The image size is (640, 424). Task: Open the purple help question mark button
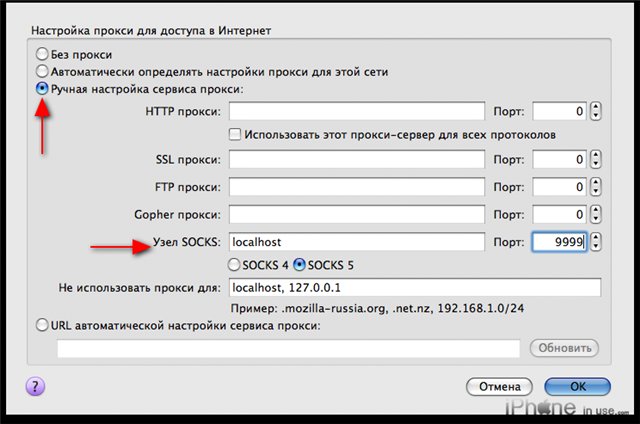pyautogui.click(x=35, y=386)
